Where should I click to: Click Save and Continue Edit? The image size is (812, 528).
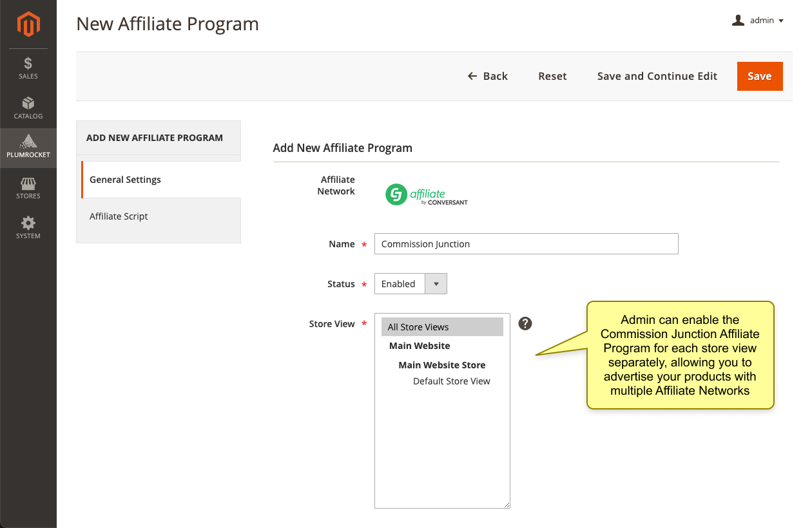point(657,76)
